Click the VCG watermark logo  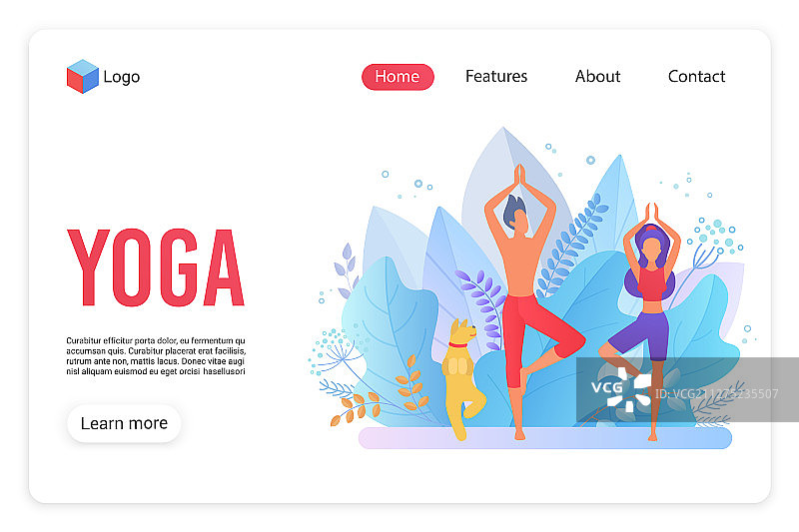[621, 389]
